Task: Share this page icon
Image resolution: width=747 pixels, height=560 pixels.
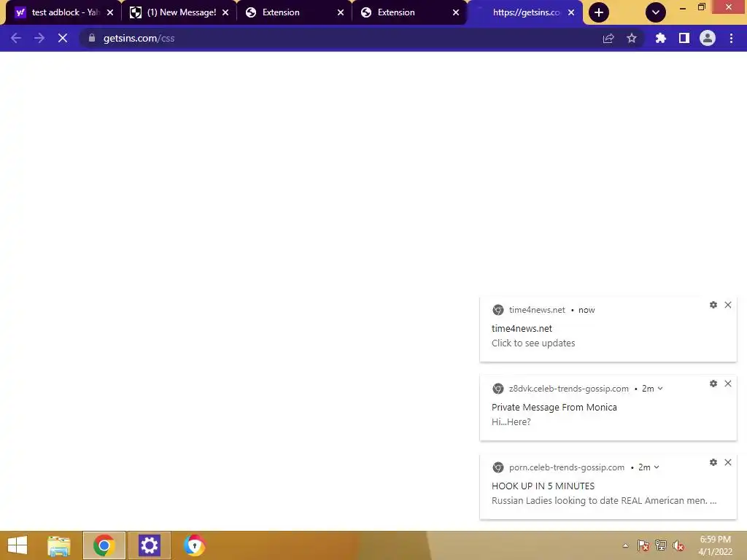Action: [608, 38]
